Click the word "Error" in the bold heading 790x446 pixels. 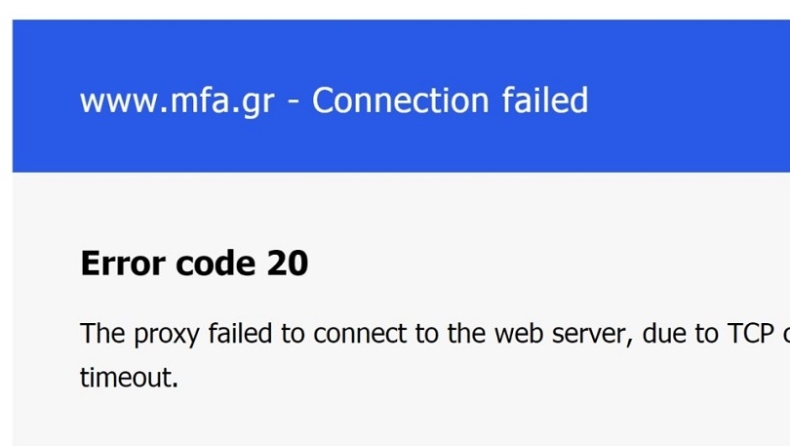click(120, 263)
